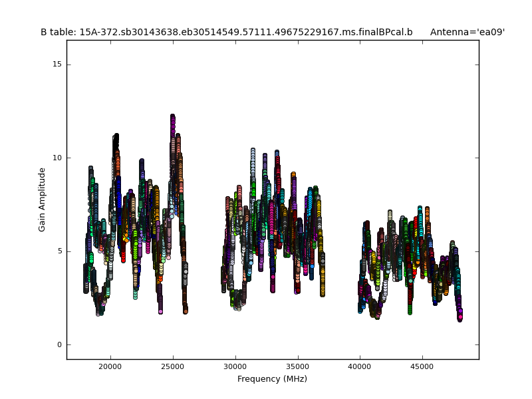532x399 pixels.
Task: Click the 20000 x-axis tick label
Action: pos(110,366)
